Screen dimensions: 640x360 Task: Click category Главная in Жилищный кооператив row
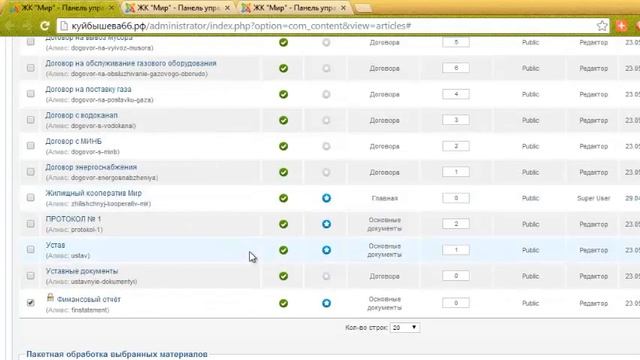(384, 198)
